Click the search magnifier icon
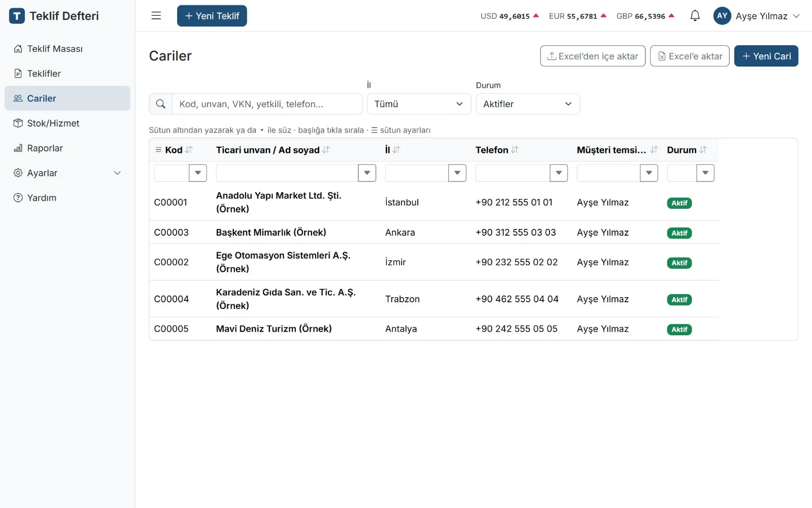This screenshot has height=508, width=812. [161, 104]
